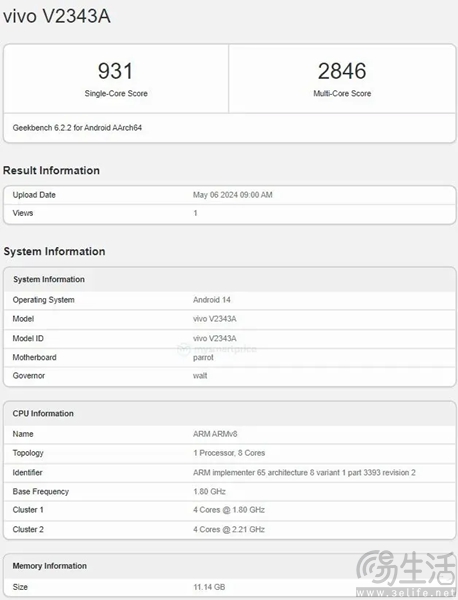Click the 'Multi-Core Score' label
Screen dimensions: 458x600
342,93
